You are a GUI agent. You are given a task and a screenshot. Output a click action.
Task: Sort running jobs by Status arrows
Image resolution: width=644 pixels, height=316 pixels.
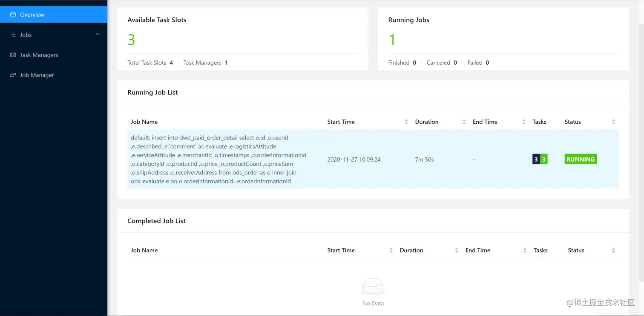point(613,122)
